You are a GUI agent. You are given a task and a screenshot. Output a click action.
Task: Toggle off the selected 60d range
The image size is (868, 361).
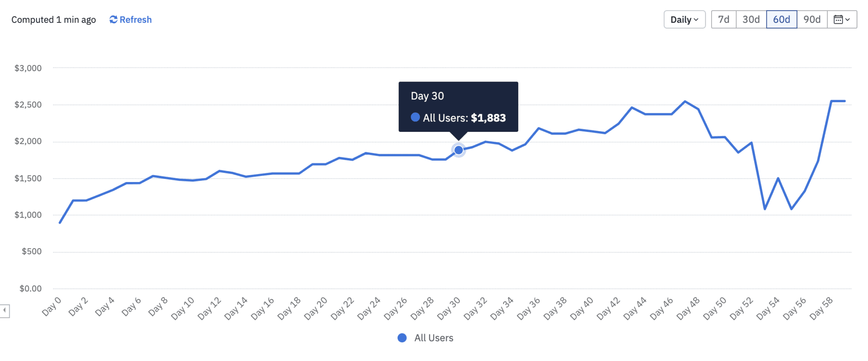pos(781,19)
